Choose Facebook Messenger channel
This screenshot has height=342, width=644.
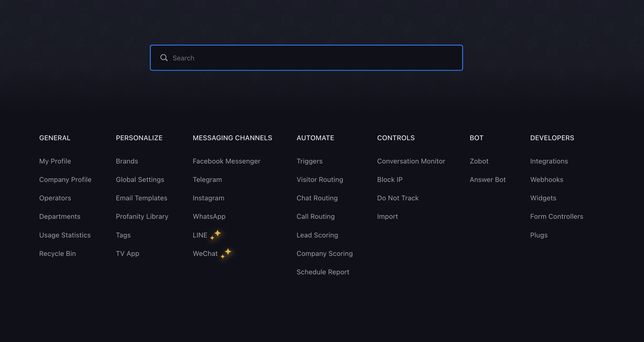coord(226,161)
